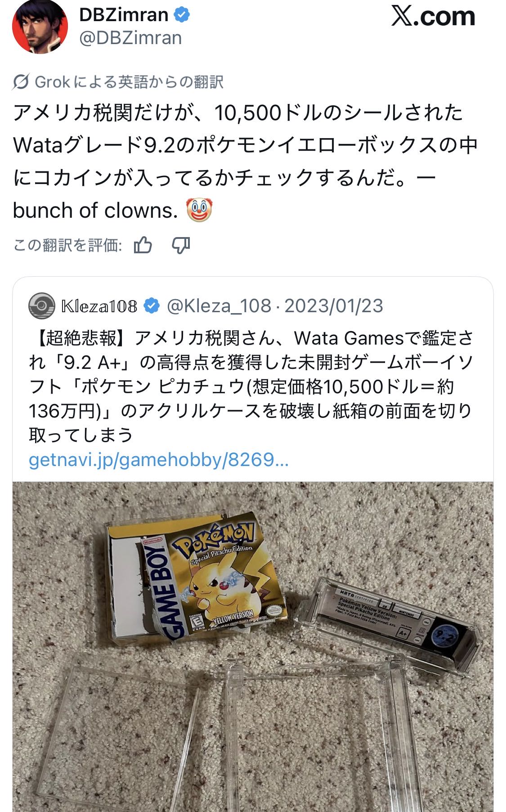
Task: Open the @DBZimran handle
Action: point(130,38)
